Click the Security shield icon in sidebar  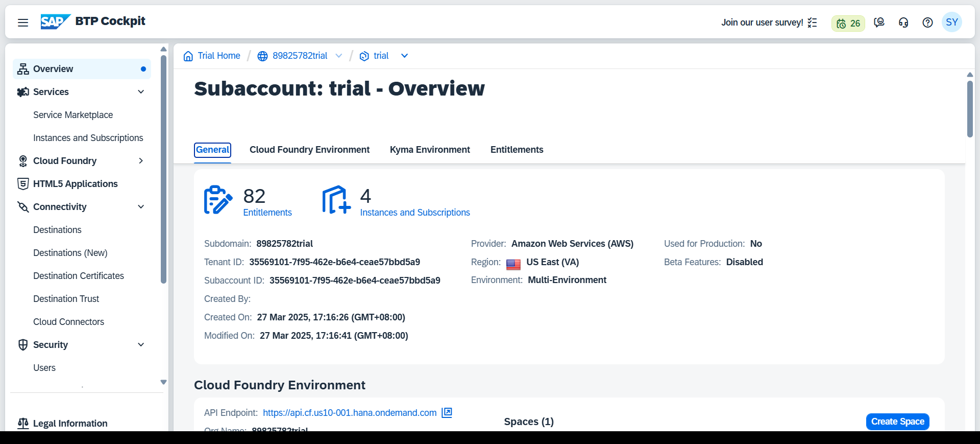[23, 345]
